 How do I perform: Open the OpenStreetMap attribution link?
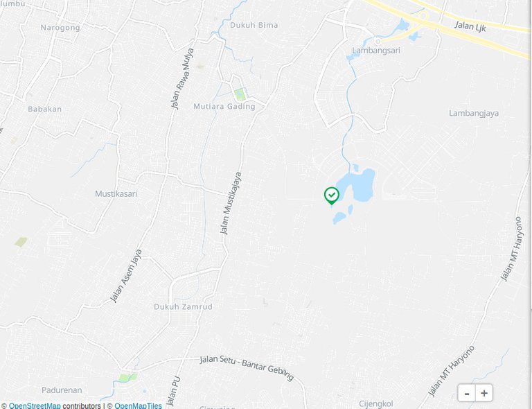(35, 406)
